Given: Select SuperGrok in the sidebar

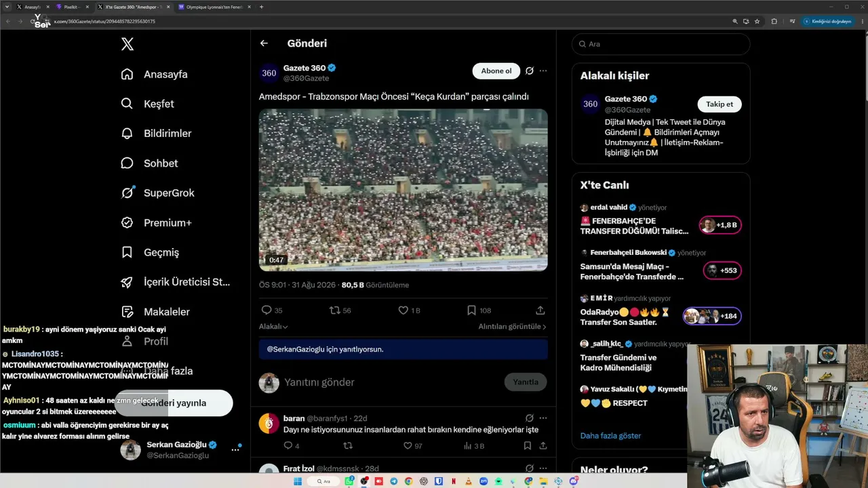Looking at the screenshot, I should click(157, 193).
